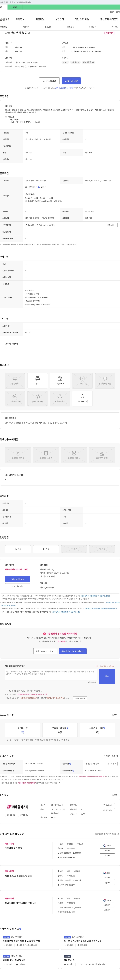Screen dimensions: 120x980
Task: Switch to the 근무조건 tab
Action: (26, 27)
